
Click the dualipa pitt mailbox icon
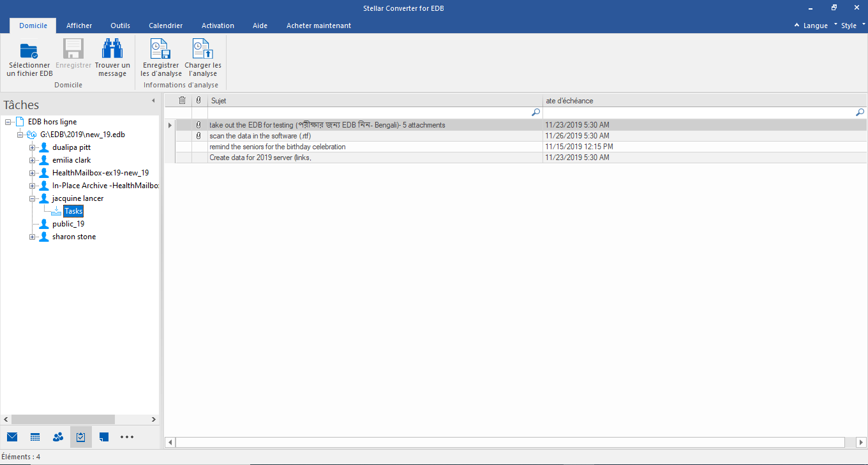[44, 147]
